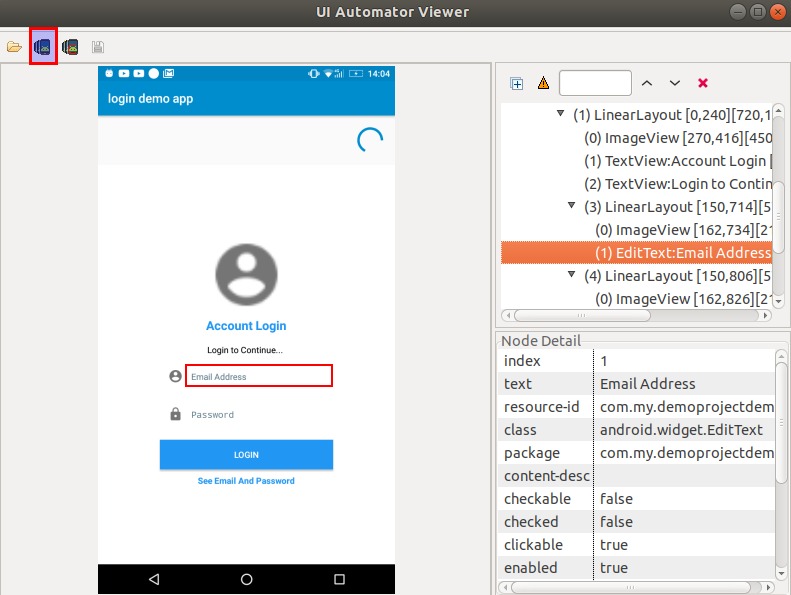The image size is (791, 595).
Task: Click the Password field in device screenshot
Action: tap(259, 414)
